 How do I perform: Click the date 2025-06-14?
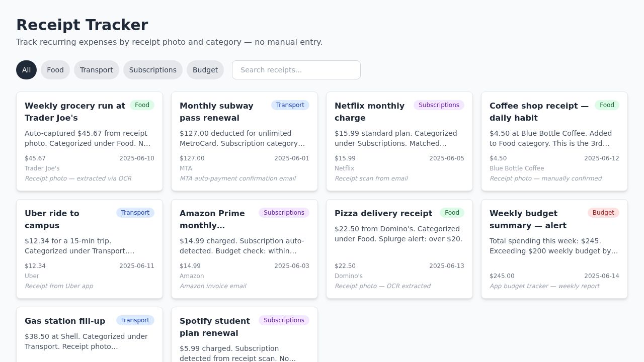602,276
